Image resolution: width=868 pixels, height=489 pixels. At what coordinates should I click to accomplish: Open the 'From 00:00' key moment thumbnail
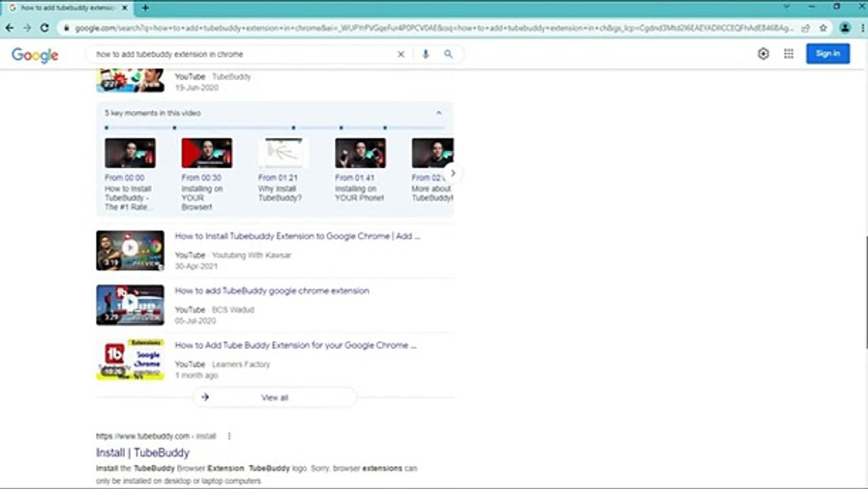tap(130, 153)
